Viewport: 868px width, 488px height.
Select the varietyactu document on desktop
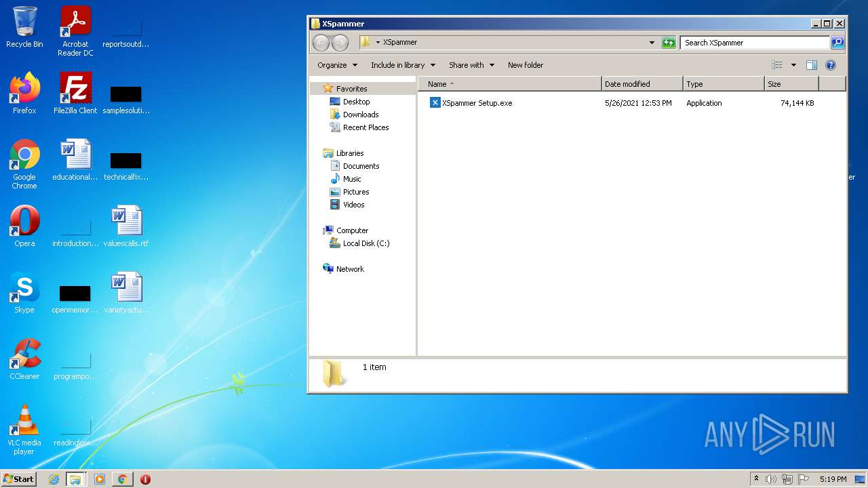click(126, 293)
